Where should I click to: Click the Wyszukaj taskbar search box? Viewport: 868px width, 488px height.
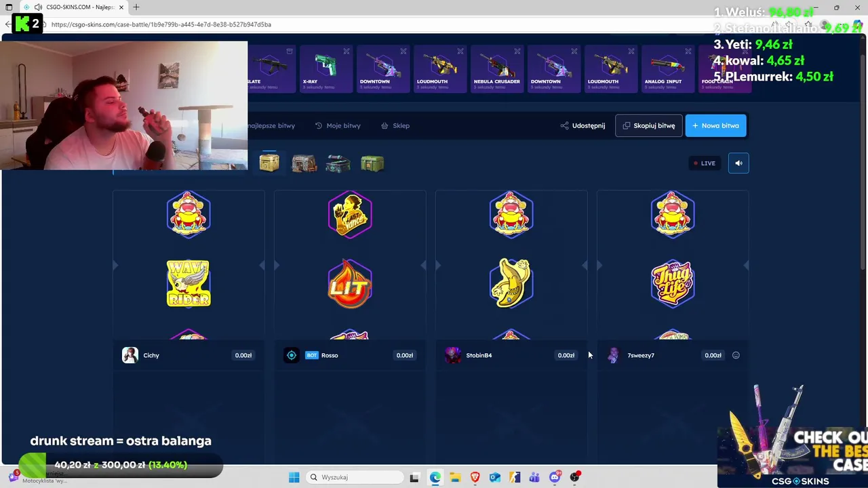(354, 477)
